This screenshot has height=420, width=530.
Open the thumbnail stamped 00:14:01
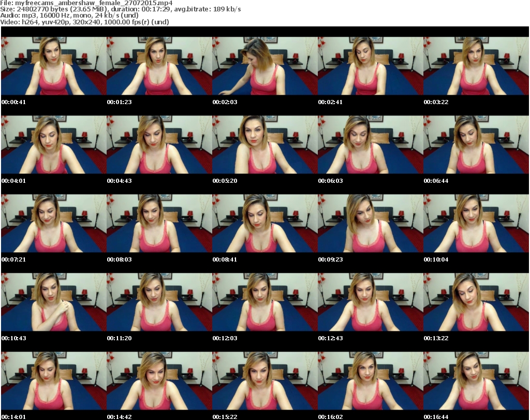click(54, 381)
